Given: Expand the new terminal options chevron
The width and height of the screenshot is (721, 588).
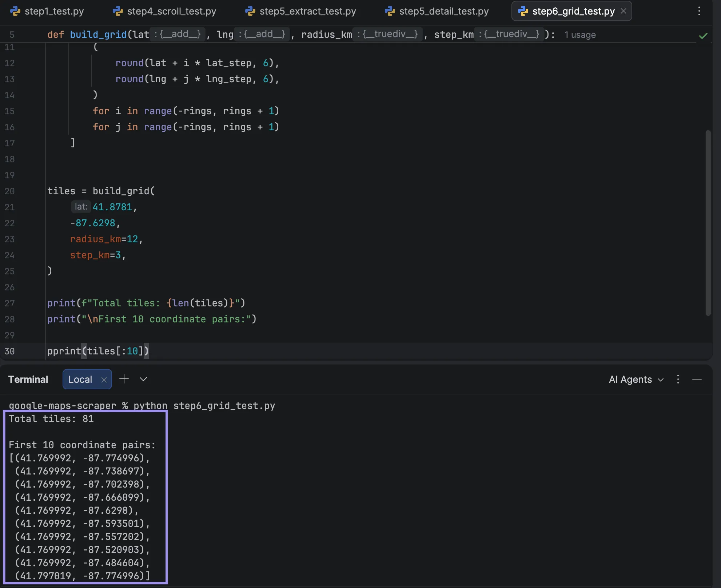Looking at the screenshot, I should click(x=143, y=379).
